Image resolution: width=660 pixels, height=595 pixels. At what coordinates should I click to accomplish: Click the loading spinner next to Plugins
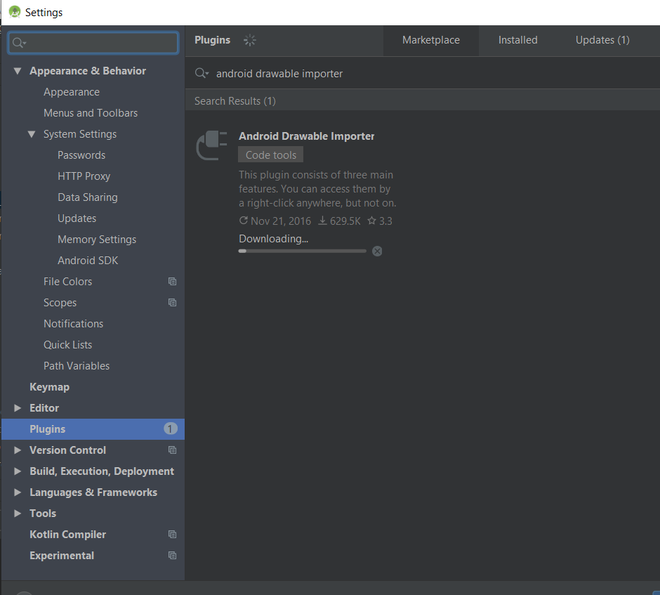[250, 40]
